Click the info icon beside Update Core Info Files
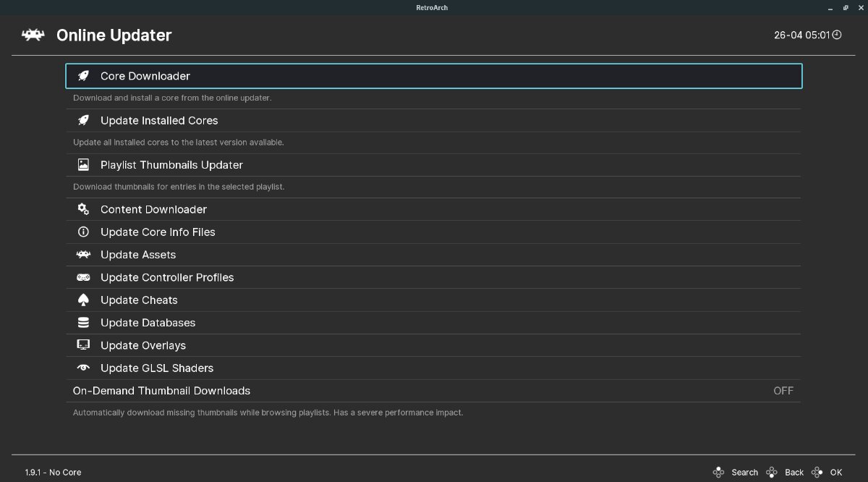Screen dimensions: 868x482 click(84, 232)
